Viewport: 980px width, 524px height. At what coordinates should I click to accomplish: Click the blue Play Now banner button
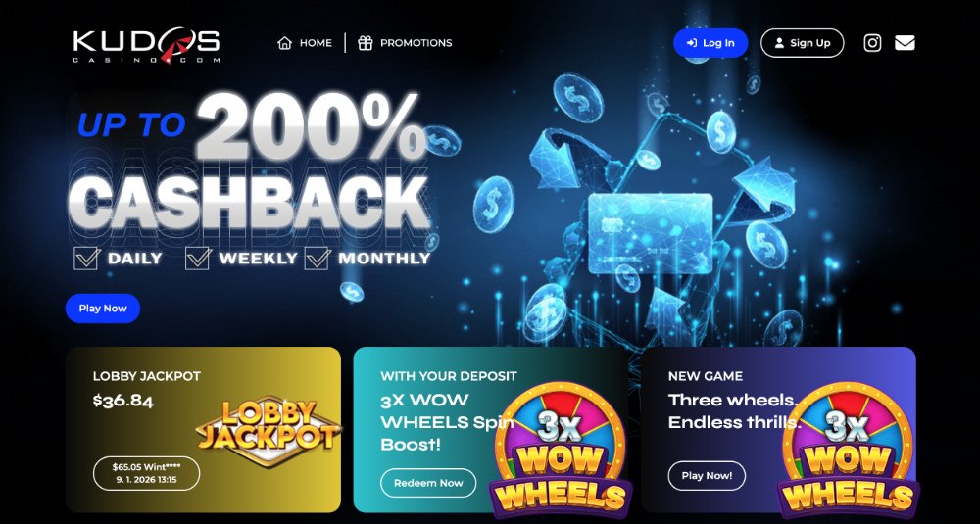click(x=103, y=308)
